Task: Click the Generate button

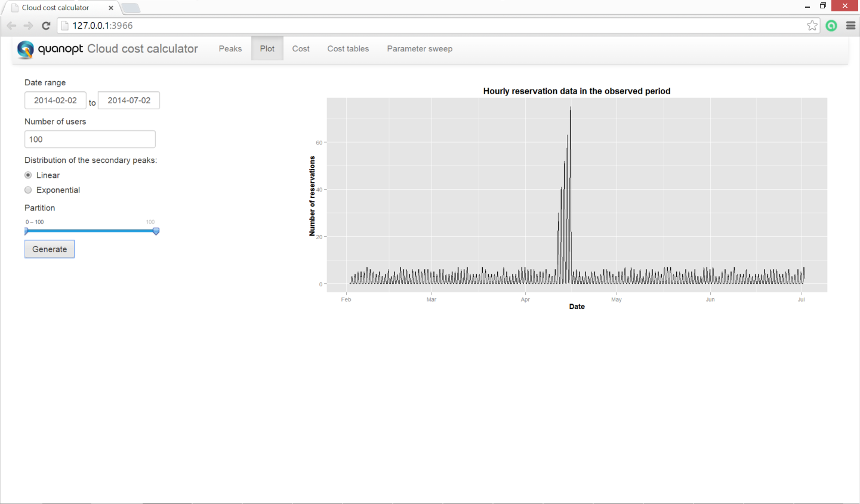Action: (x=50, y=249)
